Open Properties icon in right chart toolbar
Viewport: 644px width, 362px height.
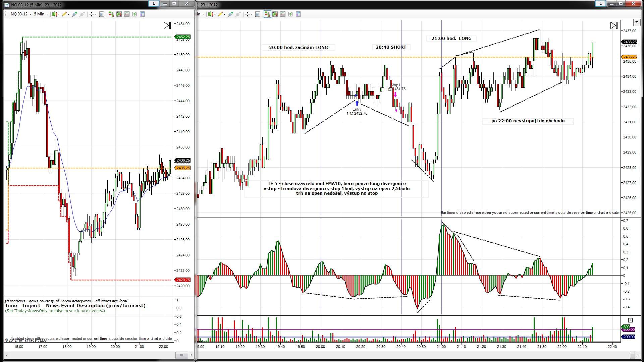click(x=298, y=14)
